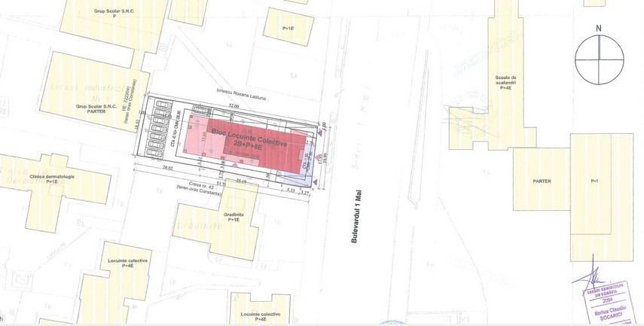Click the north arrow compass symbol
The height and width of the screenshot is (326, 644).
point(599,60)
